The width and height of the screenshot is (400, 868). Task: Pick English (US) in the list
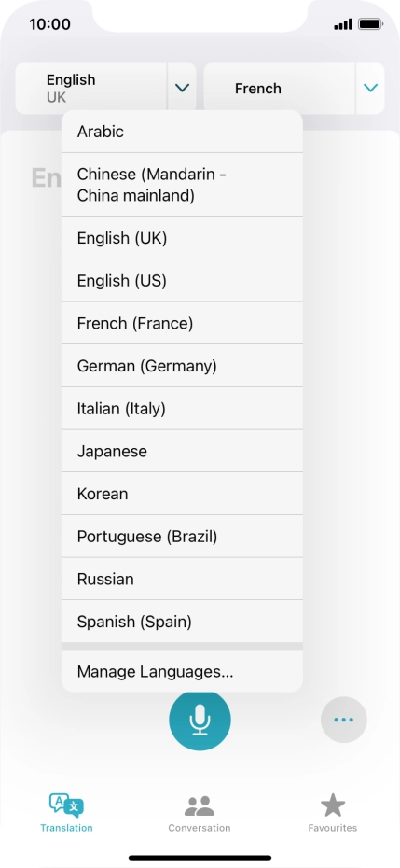coord(182,281)
